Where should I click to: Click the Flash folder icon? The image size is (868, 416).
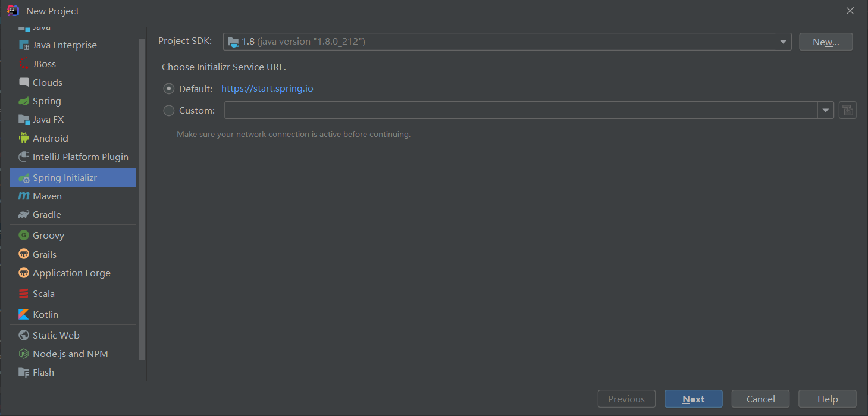tap(24, 372)
